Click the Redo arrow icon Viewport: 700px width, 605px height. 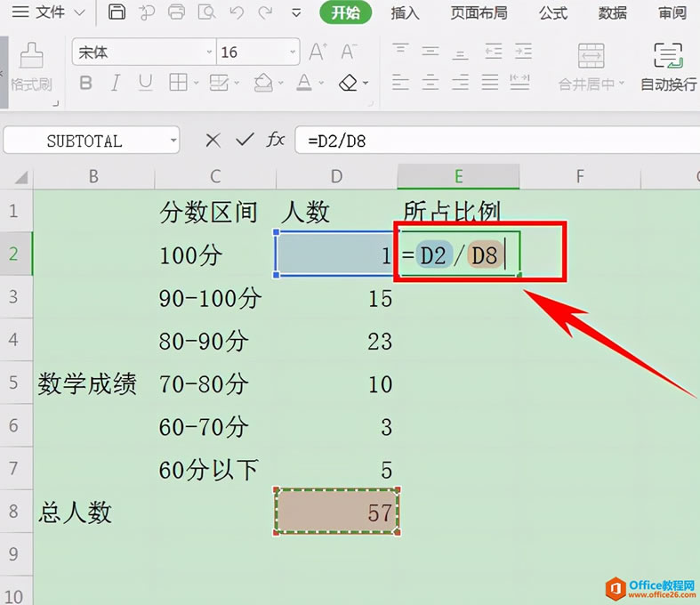pos(265,12)
